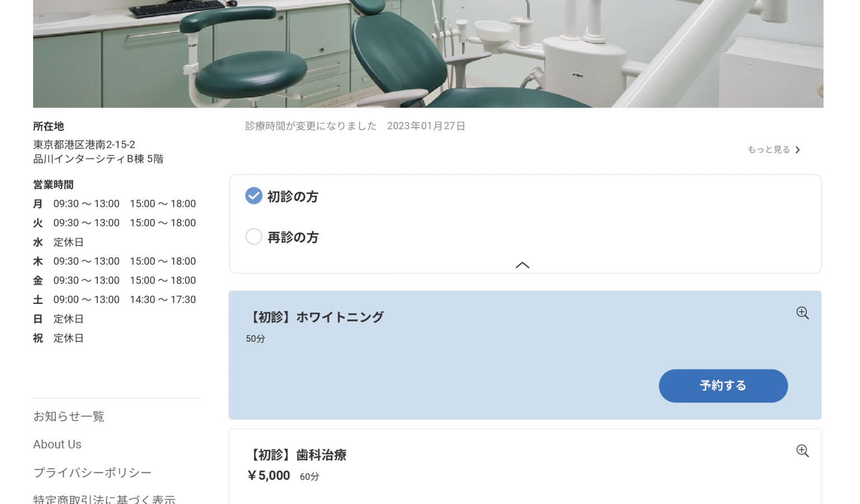Viewport: 860px width, 504px height.
Task: Click 特定商取引法に基づく表示 link
Action: coord(104,499)
